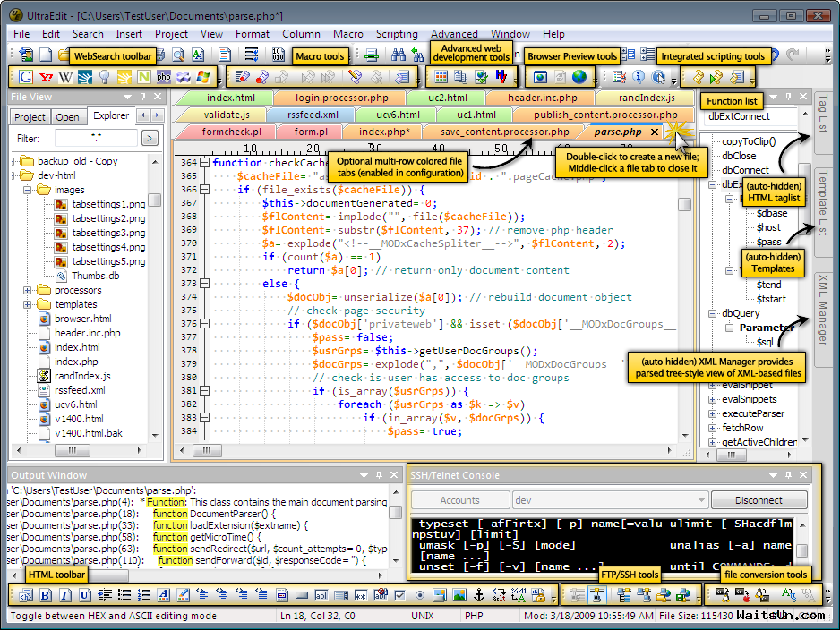Click the Italic icon in HTML toolbar
This screenshot has width=840, height=630.
pos(65,595)
